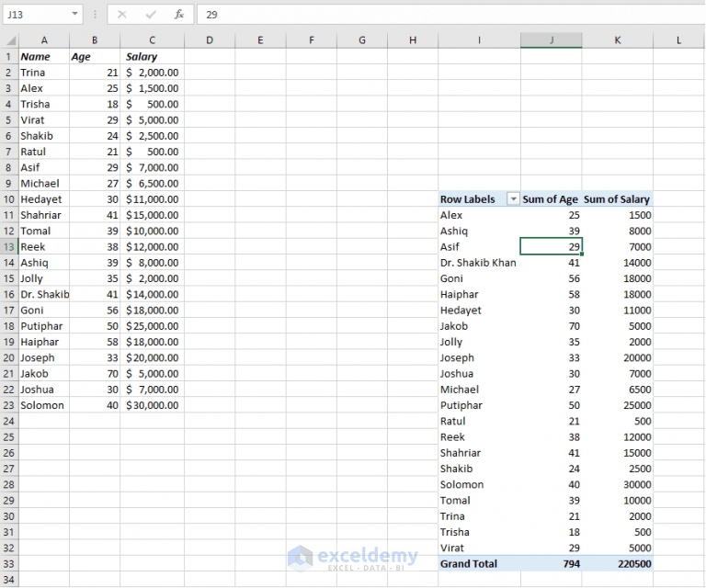Image resolution: width=706 pixels, height=588 pixels.
Task: Click the Age header cell
Action: click(95, 57)
